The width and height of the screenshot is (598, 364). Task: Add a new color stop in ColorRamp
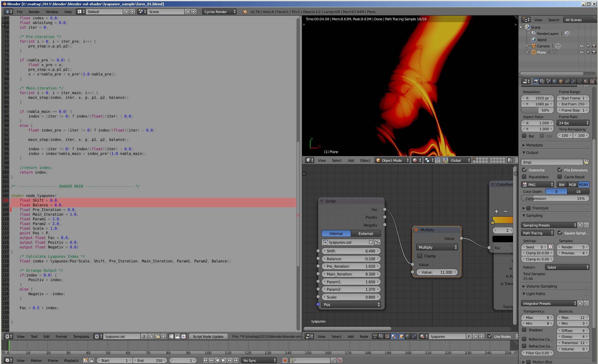point(496,211)
